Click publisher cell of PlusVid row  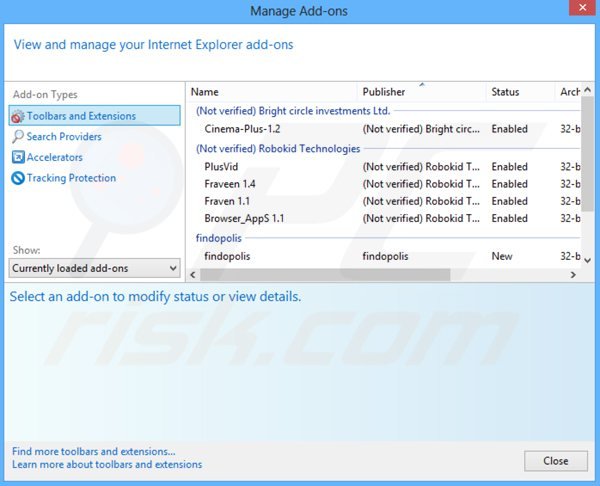[421, 167]
